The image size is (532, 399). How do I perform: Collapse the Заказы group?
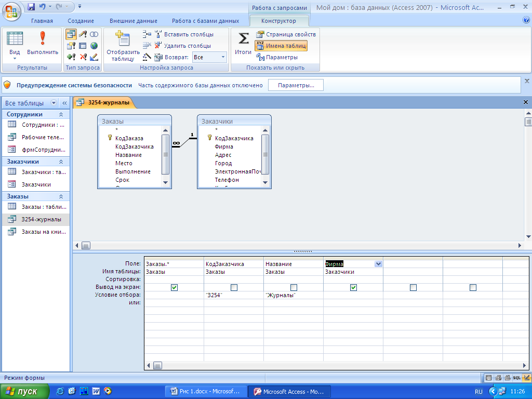(61, 196)
